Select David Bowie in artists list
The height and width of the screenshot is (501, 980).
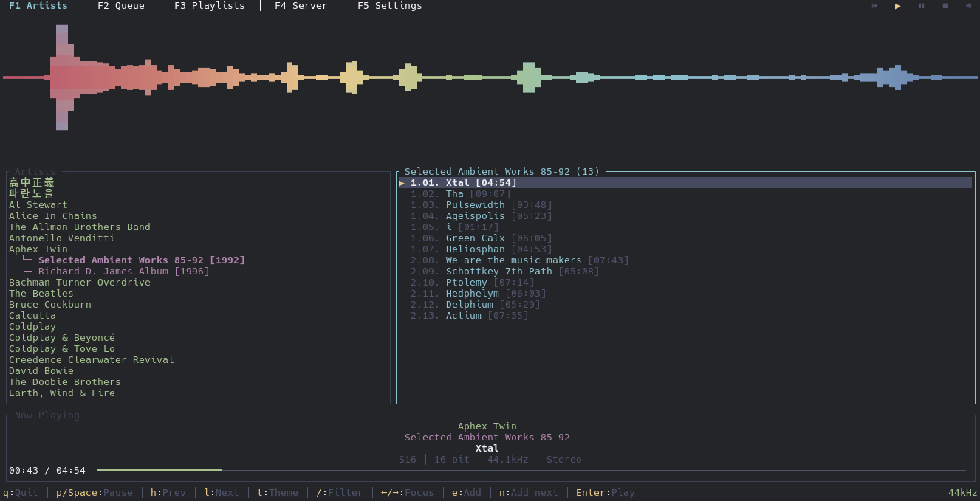click(41, 371)
